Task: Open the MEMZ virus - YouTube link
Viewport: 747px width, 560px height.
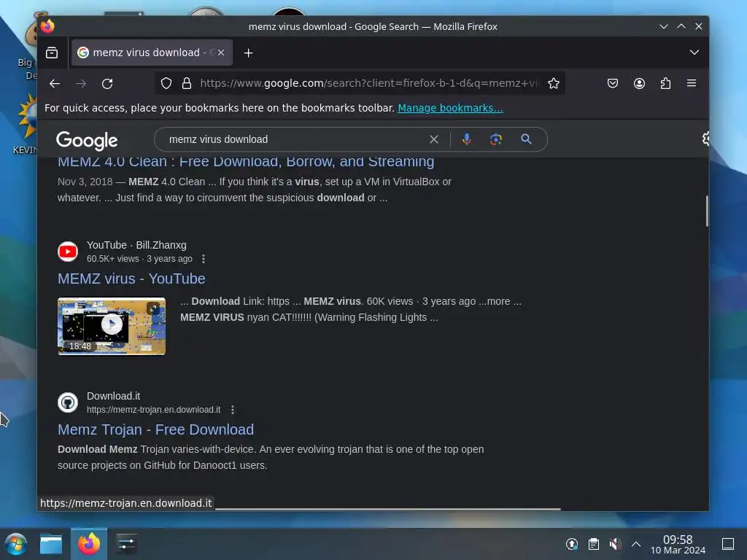Action: (x=131, y=279)
